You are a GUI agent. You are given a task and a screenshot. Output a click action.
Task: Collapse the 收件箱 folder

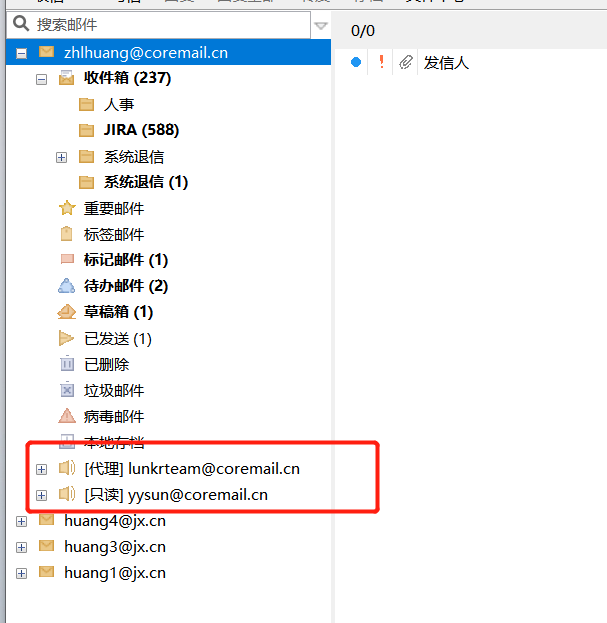click(x=42, y=79)
